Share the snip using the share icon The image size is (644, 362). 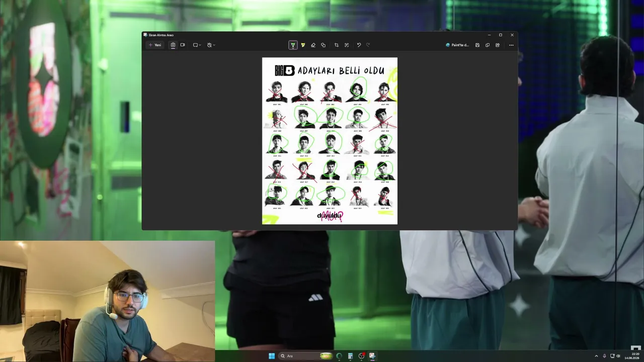tap(498, 45)
